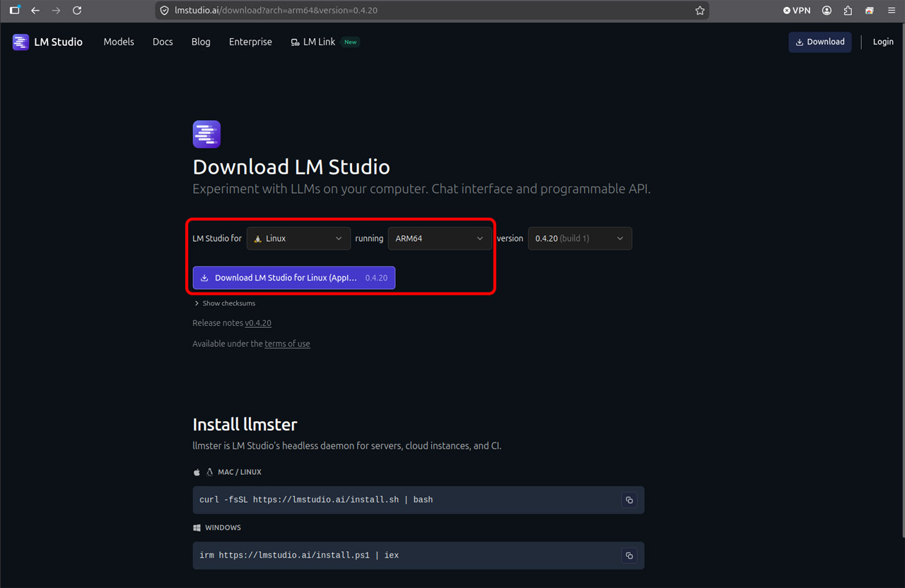Expand the Show checksums section
Image resolution: width=905 pixels, height=588 pixels.
point(225,303)
